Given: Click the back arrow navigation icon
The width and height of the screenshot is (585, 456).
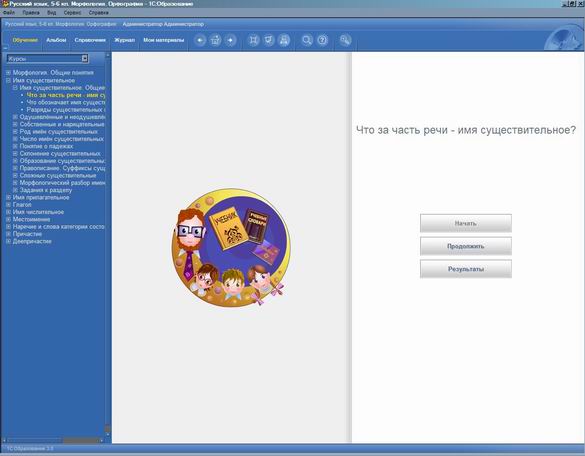Looking at the screenshot, I should coord(200,40).
